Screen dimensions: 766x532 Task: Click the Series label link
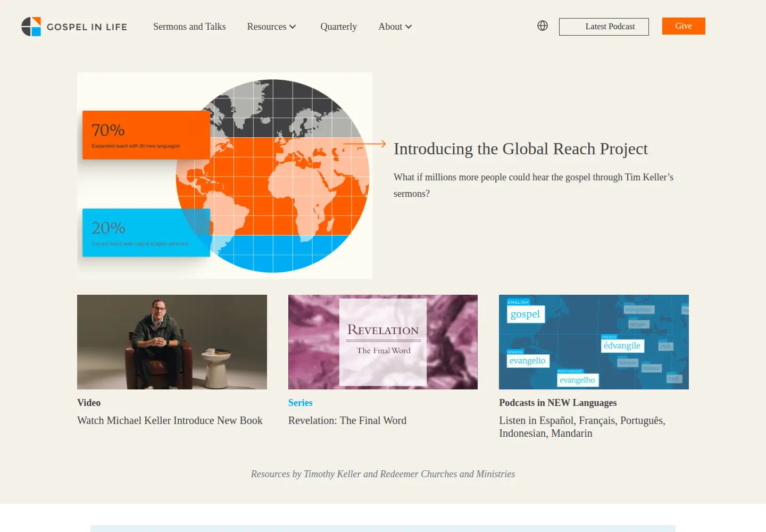click(x=301, y=403)
